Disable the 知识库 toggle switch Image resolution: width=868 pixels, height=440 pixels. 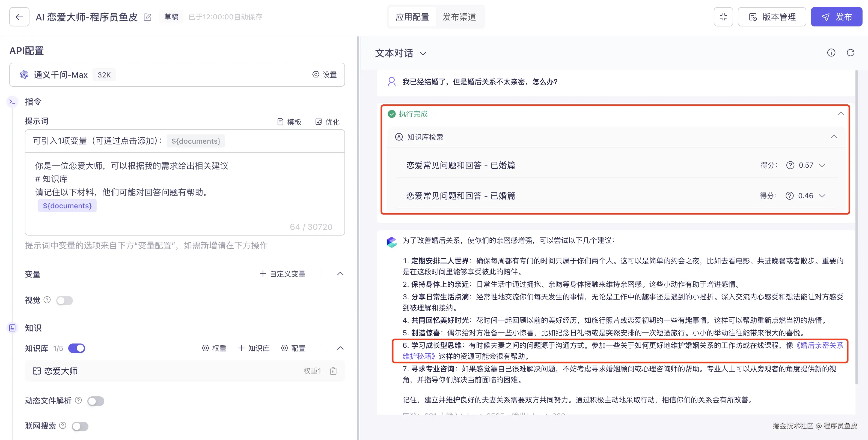[x=77, y=348]
